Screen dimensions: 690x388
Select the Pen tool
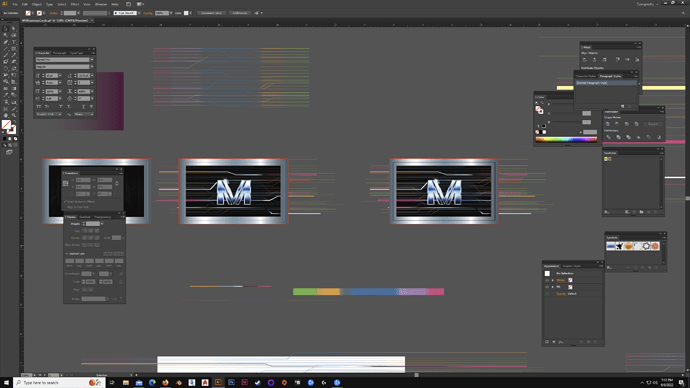(x=6, y=42)
